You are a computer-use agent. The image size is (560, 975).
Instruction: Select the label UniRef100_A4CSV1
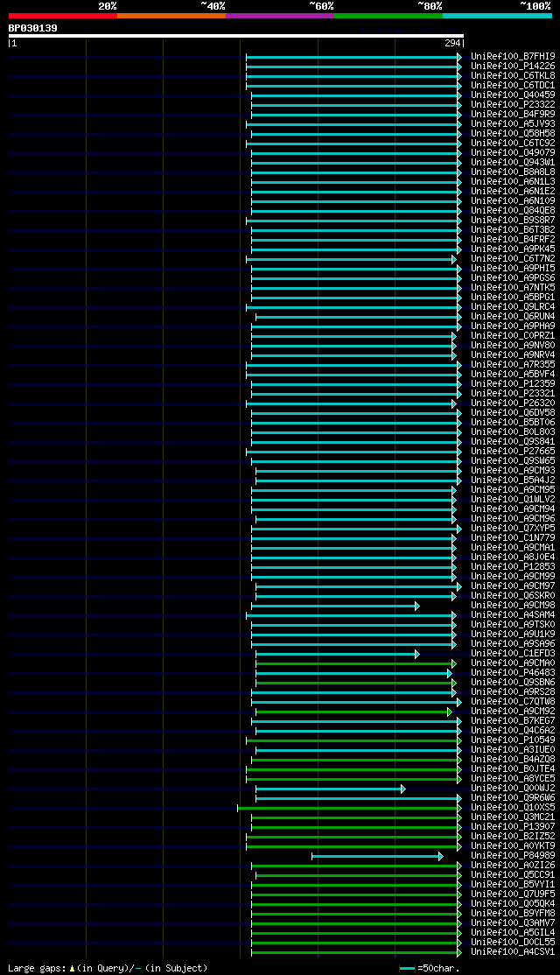point(513,952)
